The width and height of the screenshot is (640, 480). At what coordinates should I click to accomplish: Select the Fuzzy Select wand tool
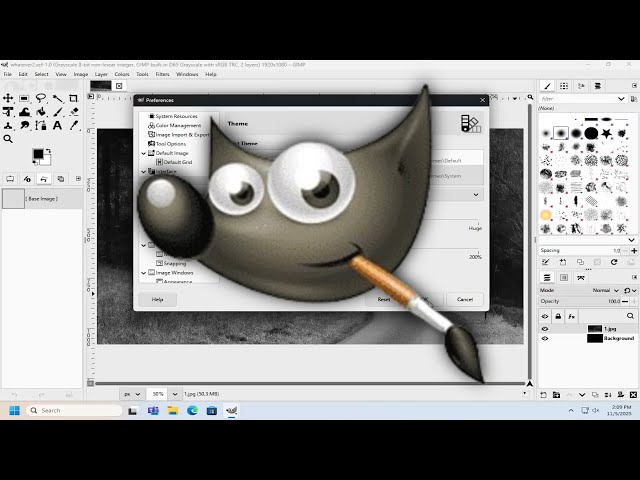pos(58,98)
